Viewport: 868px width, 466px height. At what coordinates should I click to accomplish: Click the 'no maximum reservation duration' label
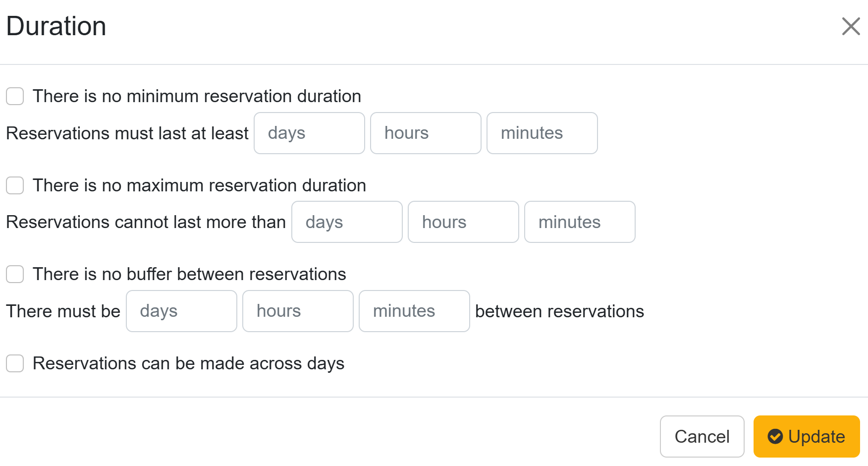pyautogui.click(x=199, y=185)
